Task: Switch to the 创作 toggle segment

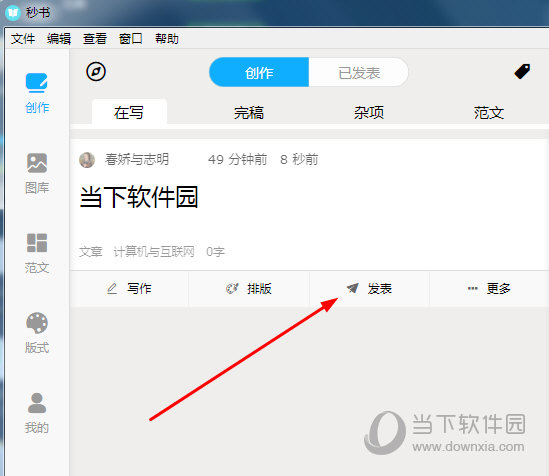Action: 259,72
